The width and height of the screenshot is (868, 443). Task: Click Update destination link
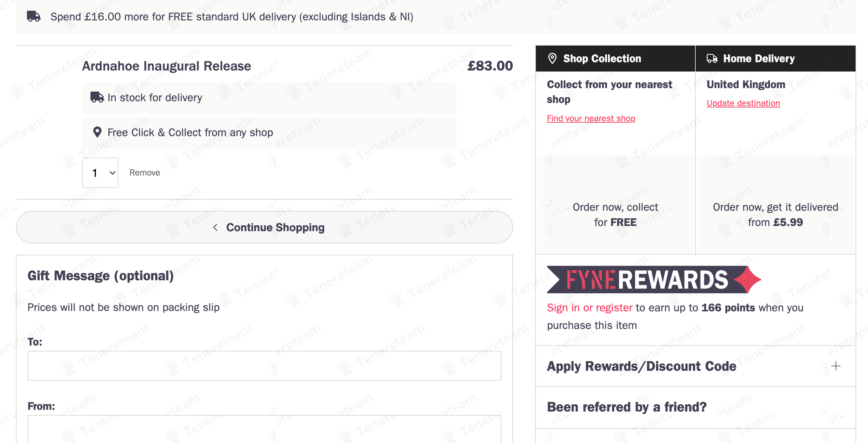(x=743, y=103)
